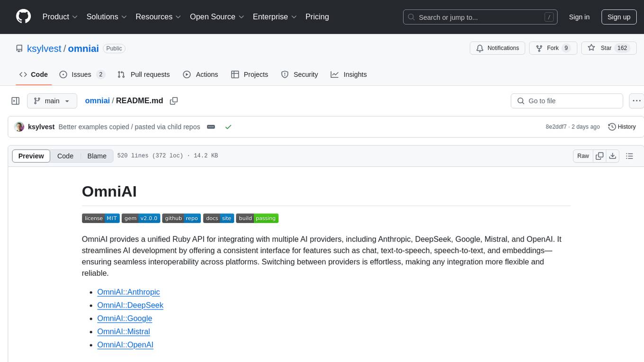Open the README outline list

pyautogui.click(x=629, y=156)
